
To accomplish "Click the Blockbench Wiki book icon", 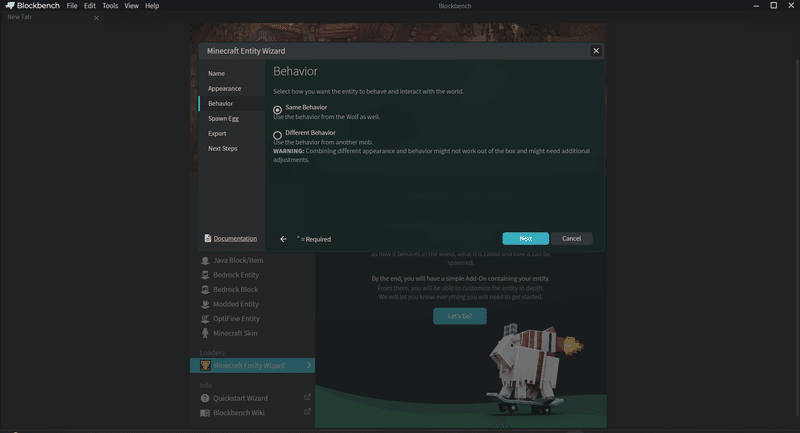I will tap(205, 413).
